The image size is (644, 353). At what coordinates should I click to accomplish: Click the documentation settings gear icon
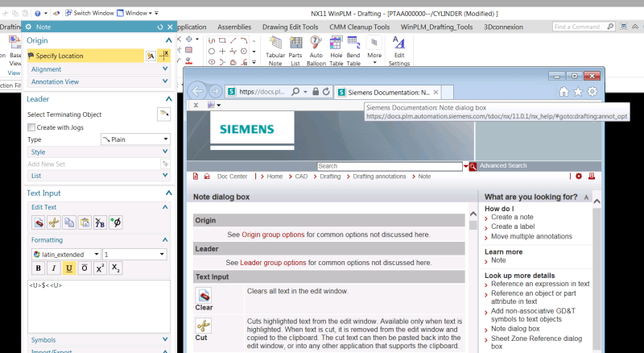(x=579, y=176)
